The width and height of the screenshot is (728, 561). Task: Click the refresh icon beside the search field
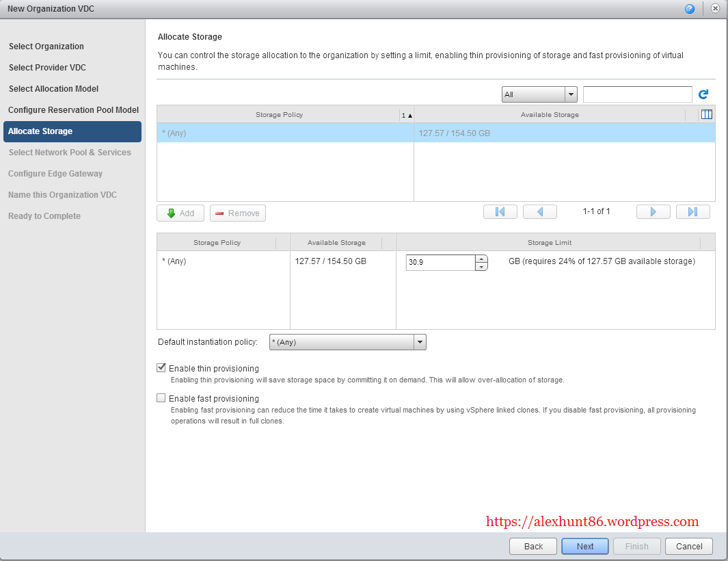click(x=703, y=94)
